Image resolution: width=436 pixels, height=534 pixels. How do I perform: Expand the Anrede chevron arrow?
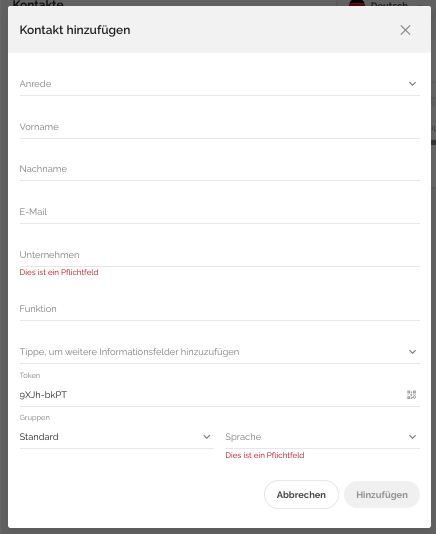(x=412, y=84)
